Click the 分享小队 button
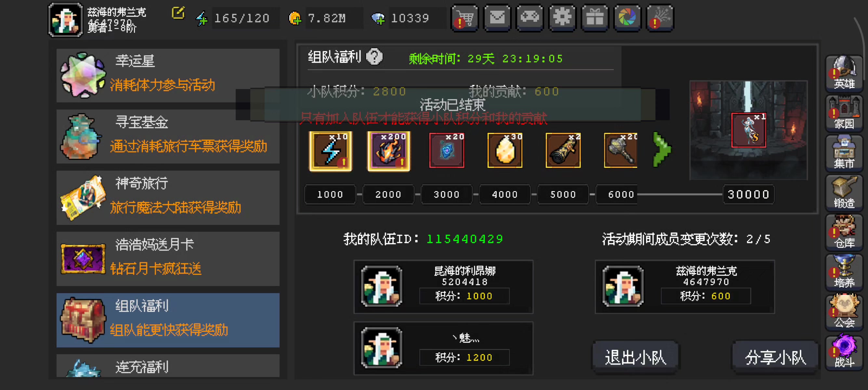This screenshot has height=390, width=868. pos(775,357)
